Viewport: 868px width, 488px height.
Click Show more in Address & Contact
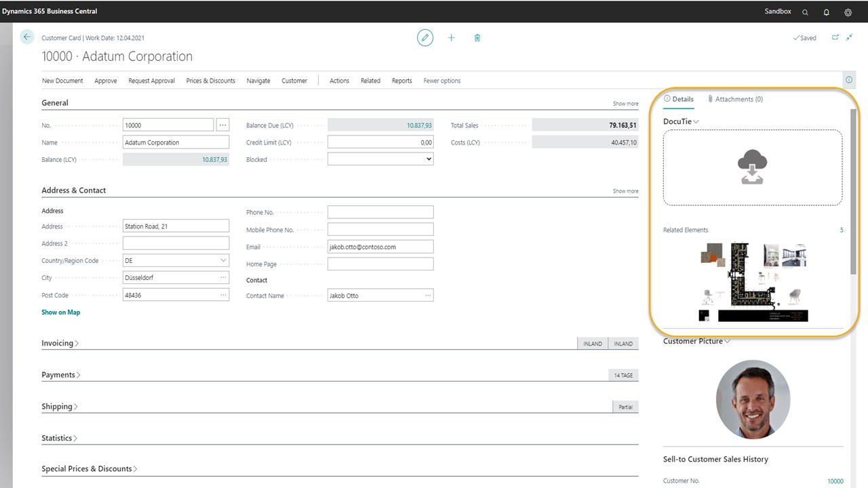click(625, 191)
